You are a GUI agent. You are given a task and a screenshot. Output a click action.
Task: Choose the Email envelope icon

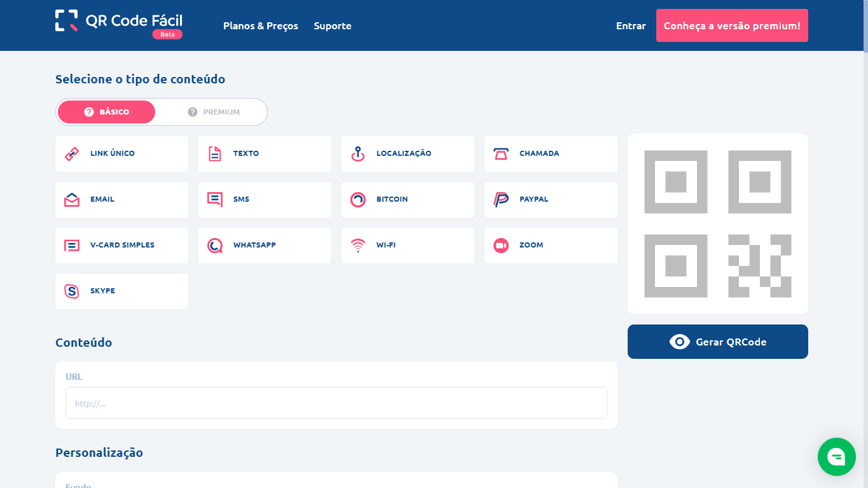[72, 200]
